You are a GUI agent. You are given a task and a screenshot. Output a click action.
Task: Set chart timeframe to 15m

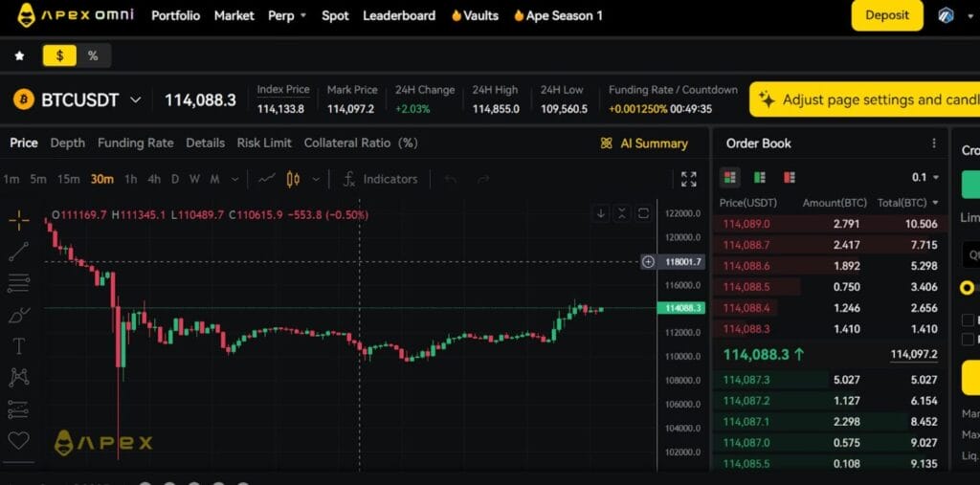69,180
